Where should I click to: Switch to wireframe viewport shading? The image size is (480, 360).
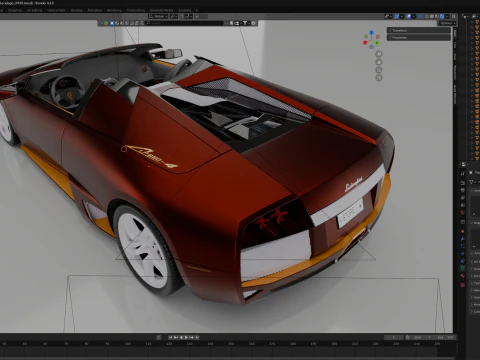tap(427, 16)
